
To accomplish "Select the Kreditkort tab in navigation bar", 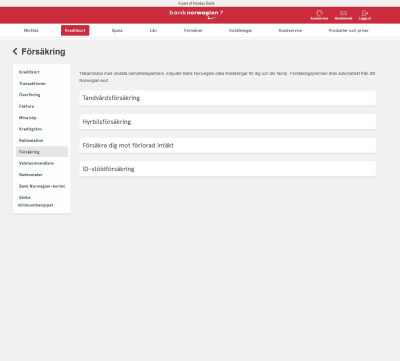I will coord(75,30).
